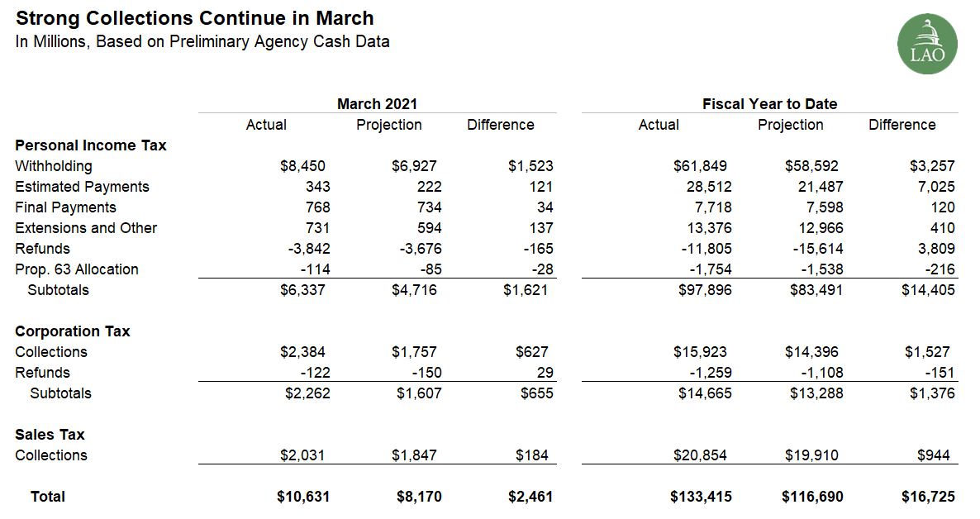Screen dimensions: 980x519
Task: Click the 'Corporation Tax' section heading
Action: click(73, 331)
